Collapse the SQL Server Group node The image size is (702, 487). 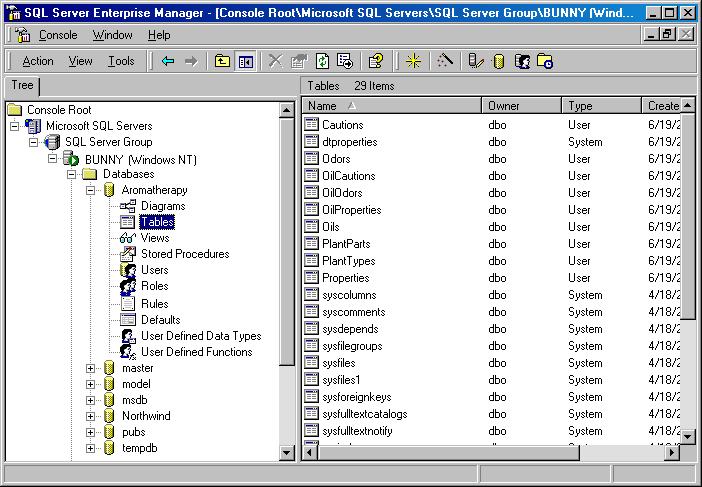pyautogui.click(x=33, y=142)
